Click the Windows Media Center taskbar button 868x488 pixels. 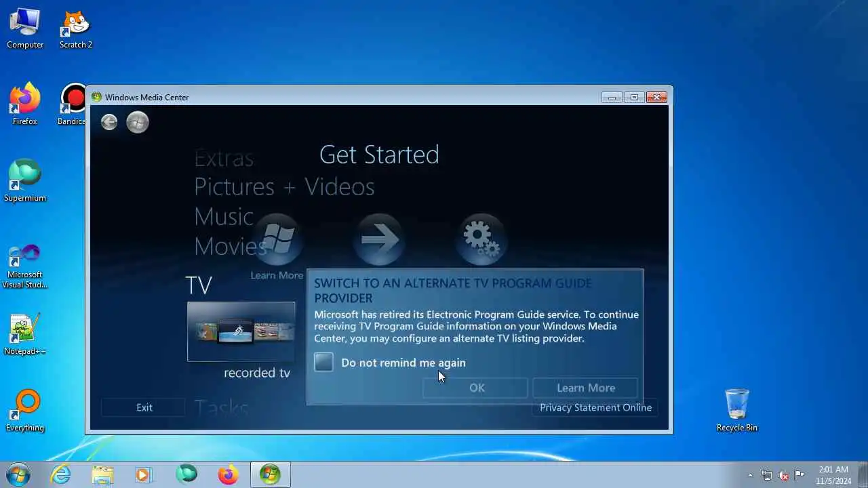pyautogui.click(x=270, y=474)
